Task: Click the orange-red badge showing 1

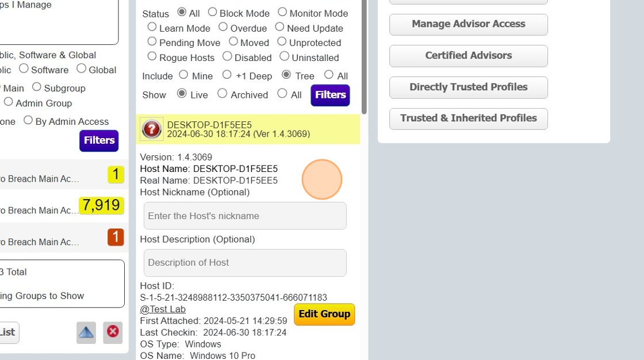Action: [x=116, y=237]
